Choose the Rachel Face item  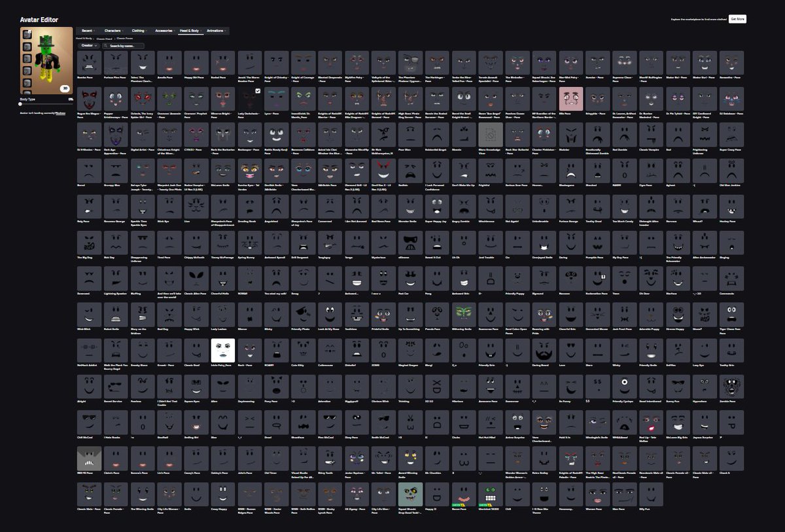[x=222, y=63]
